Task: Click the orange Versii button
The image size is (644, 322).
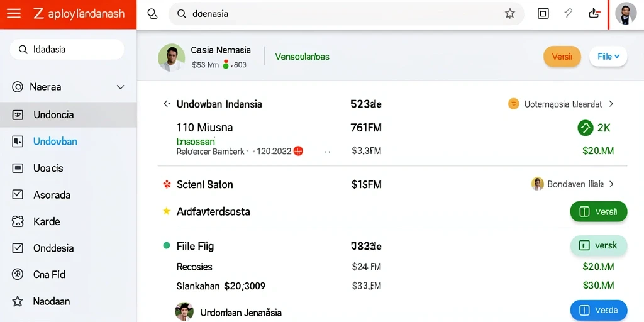Action: tap(562, 57)
